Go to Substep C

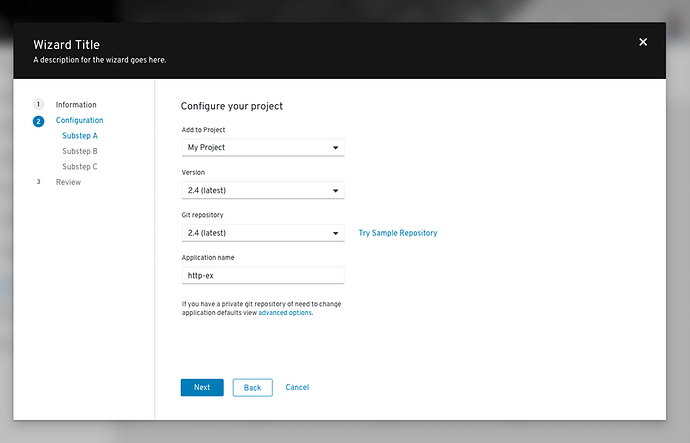pyautogui.click(x=80, y=166)
